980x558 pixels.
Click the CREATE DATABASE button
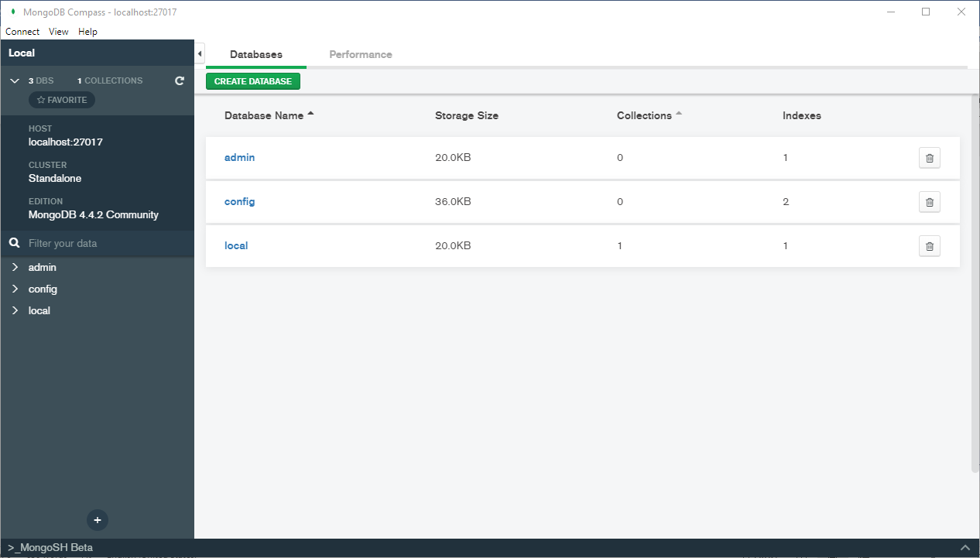[253, 81]
